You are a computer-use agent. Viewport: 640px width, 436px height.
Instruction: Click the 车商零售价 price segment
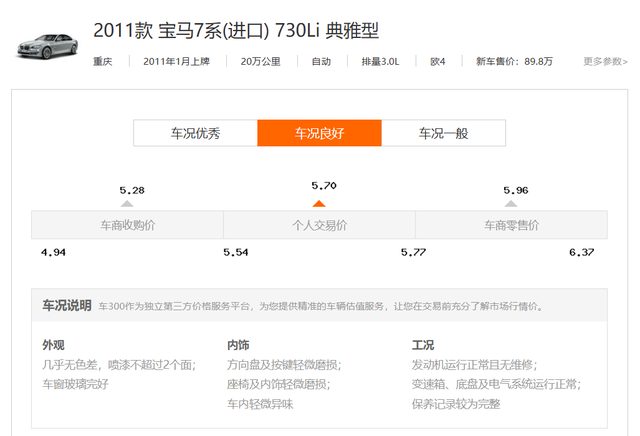511,225
